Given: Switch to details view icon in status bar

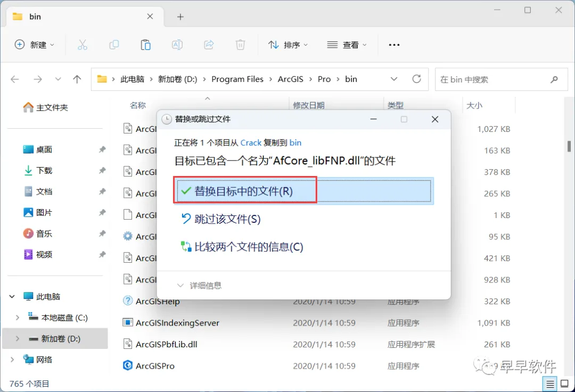Looking at the screenshot, I should pos(550,383).
